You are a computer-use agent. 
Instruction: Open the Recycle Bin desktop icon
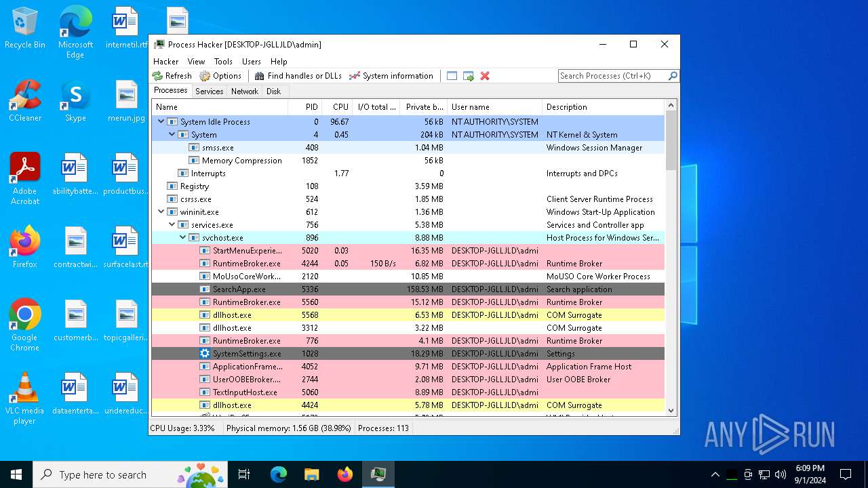point(25,28)
